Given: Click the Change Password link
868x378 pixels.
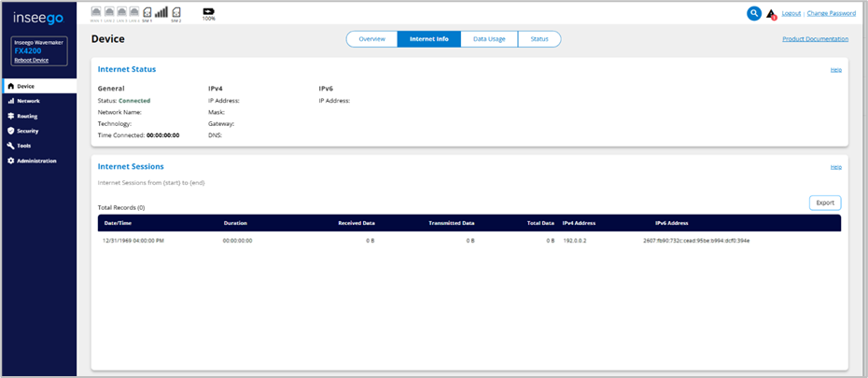Looking at the screenshot, I should point(831,13).
